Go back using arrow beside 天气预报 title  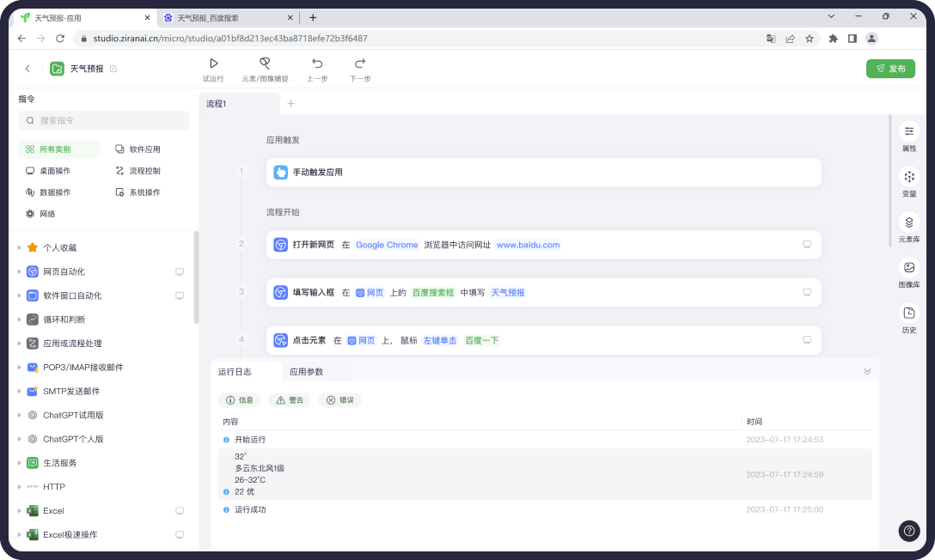(x=27, y=69)
